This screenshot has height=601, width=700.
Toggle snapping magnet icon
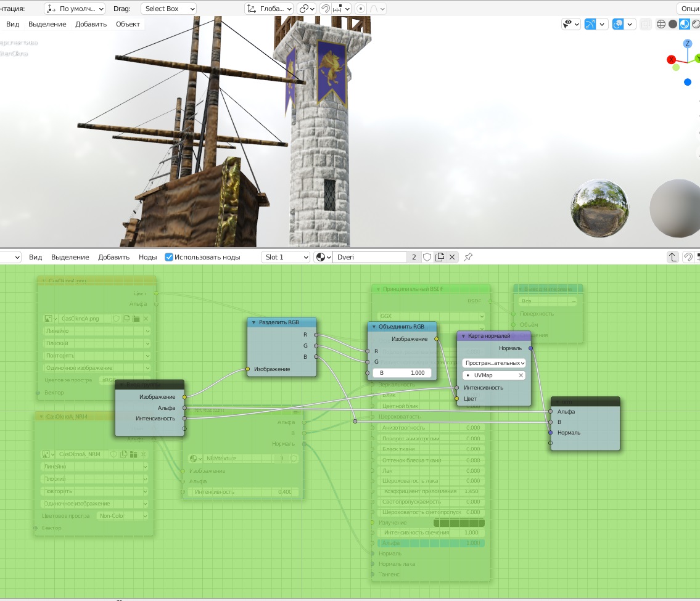[x=326, y=9]
